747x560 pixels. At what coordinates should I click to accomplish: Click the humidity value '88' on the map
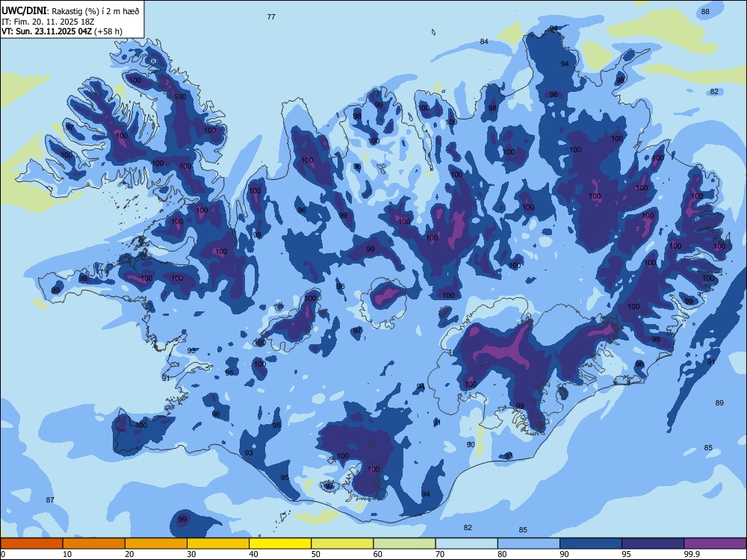705,11
